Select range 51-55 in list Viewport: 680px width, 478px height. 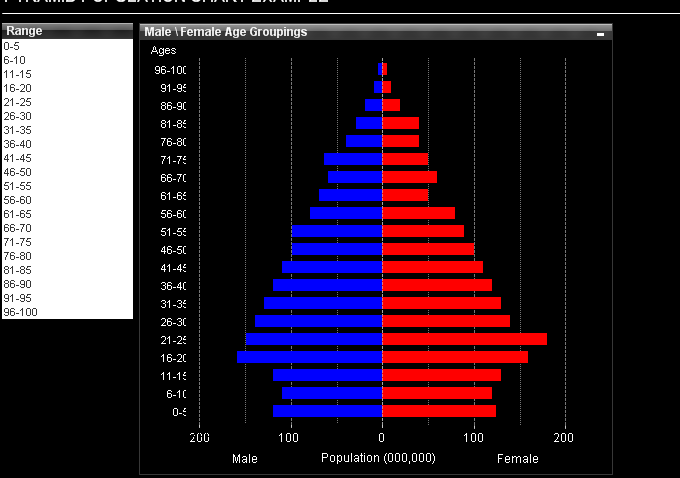pos(67,186)
